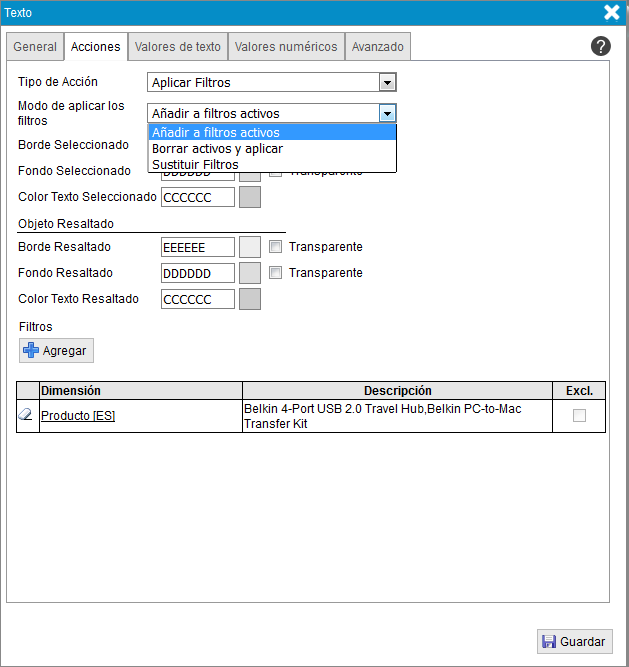Switch to the General tab

(x=35, y=47)
